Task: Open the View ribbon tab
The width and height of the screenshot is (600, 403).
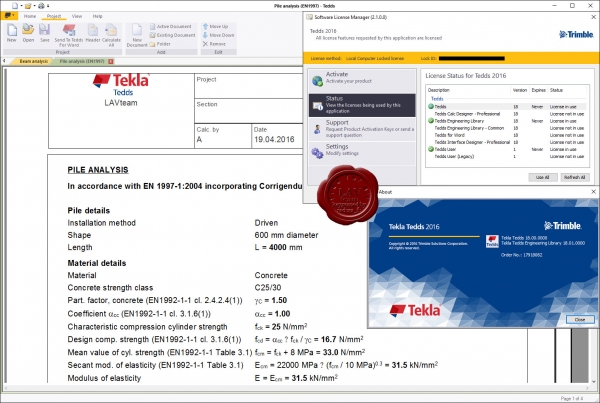Action: (77, 16)
